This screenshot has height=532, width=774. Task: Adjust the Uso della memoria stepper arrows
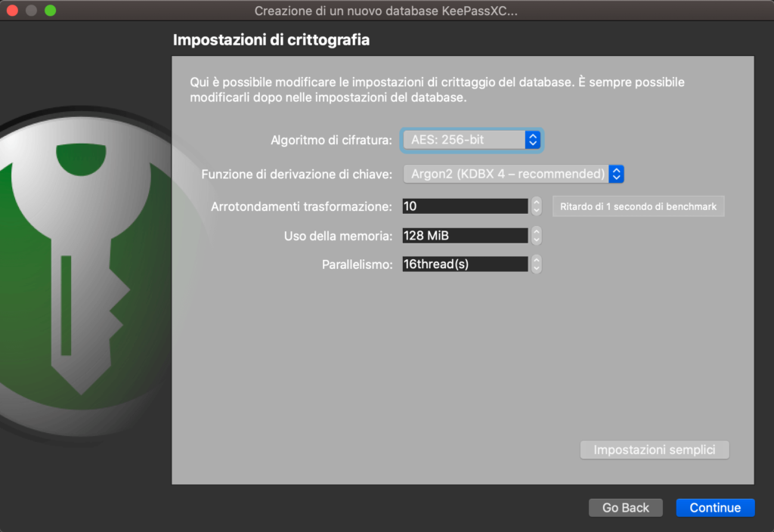(x=536, y=236)
